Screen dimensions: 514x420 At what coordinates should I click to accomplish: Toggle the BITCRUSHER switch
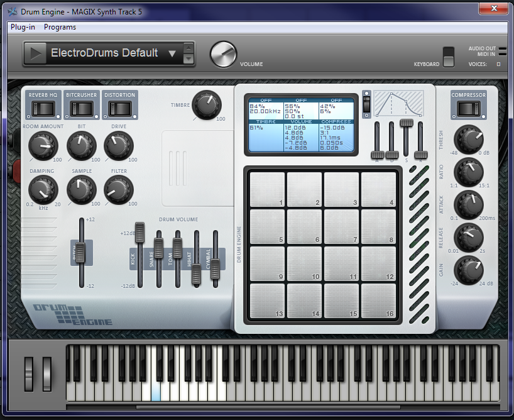click(82, 109)
